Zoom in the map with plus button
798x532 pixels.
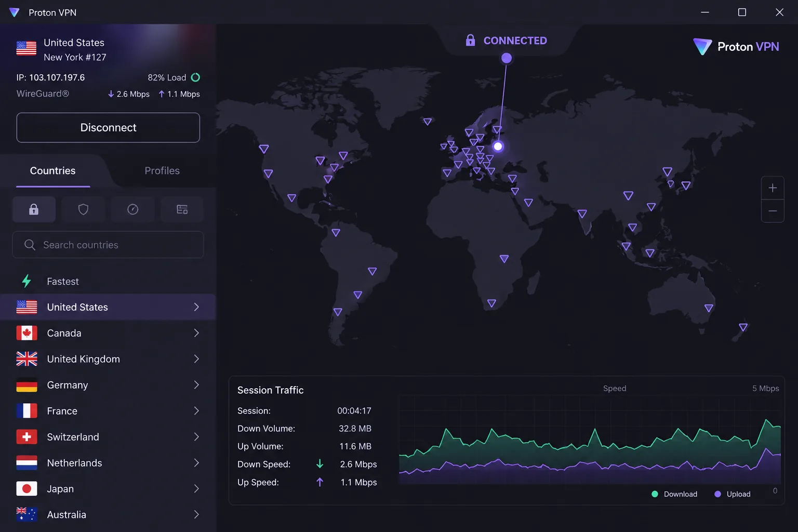coord(773,188)
